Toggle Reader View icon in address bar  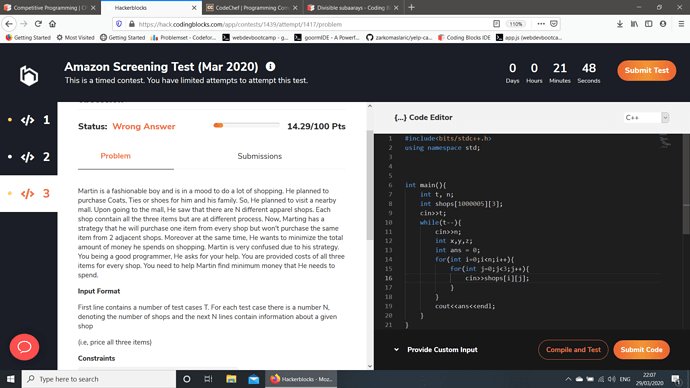496,24
